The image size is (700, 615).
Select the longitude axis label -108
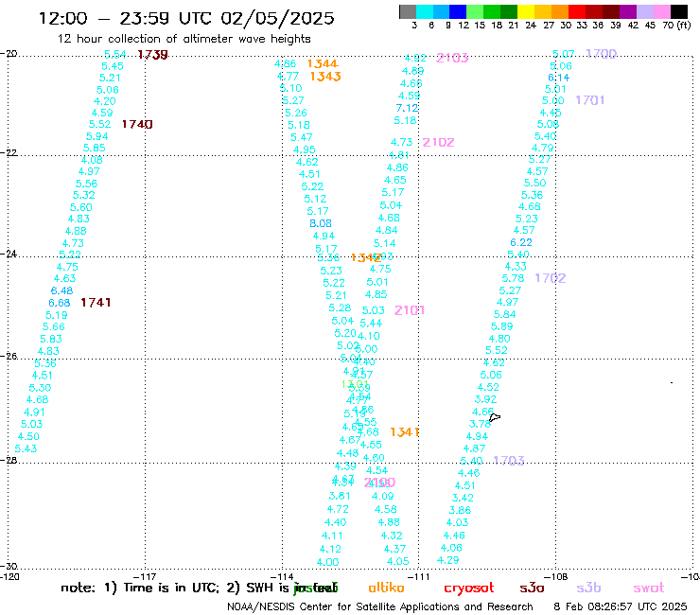(x=556, y=576)
